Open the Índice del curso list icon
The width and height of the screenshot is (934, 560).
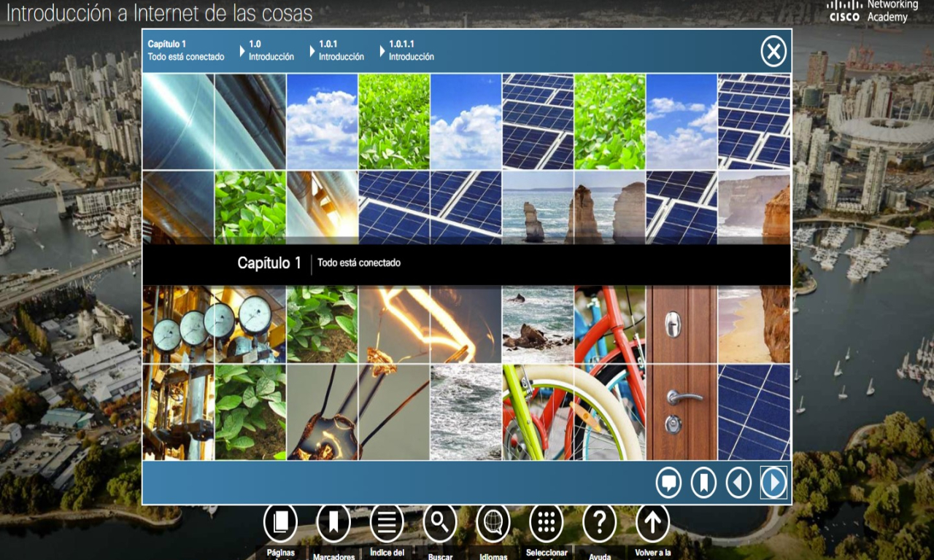[387, 522]
